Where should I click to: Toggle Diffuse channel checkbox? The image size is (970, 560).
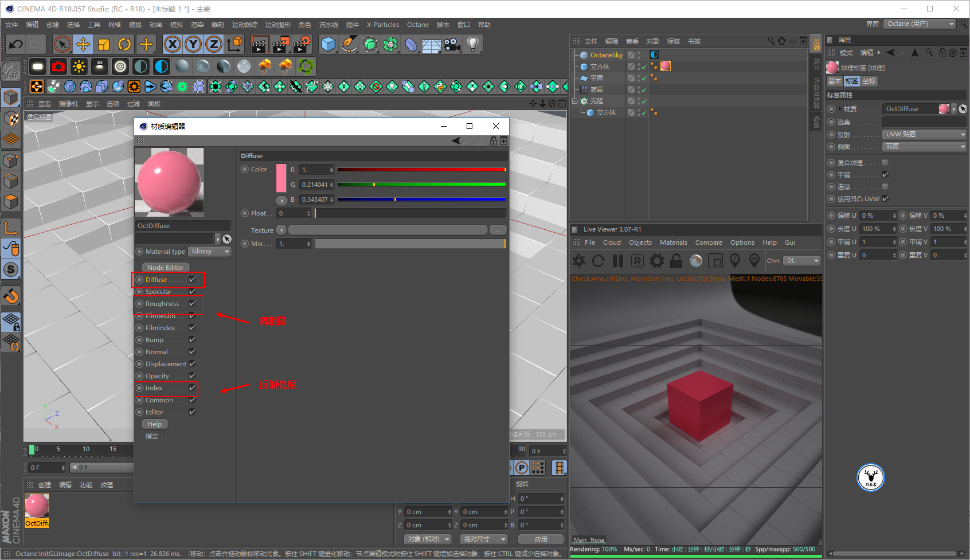pyautogui.click(x=192, y=279)
